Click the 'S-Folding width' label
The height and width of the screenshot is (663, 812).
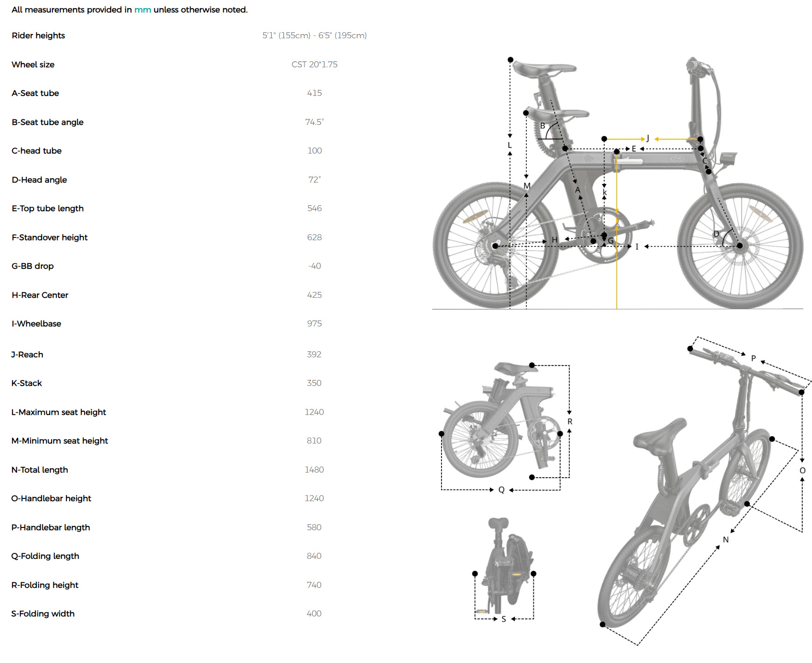pos(43,614)
